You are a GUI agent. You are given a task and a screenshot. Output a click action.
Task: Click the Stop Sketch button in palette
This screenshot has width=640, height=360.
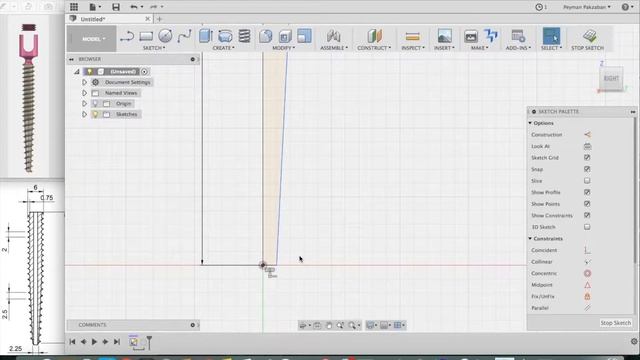616,323
